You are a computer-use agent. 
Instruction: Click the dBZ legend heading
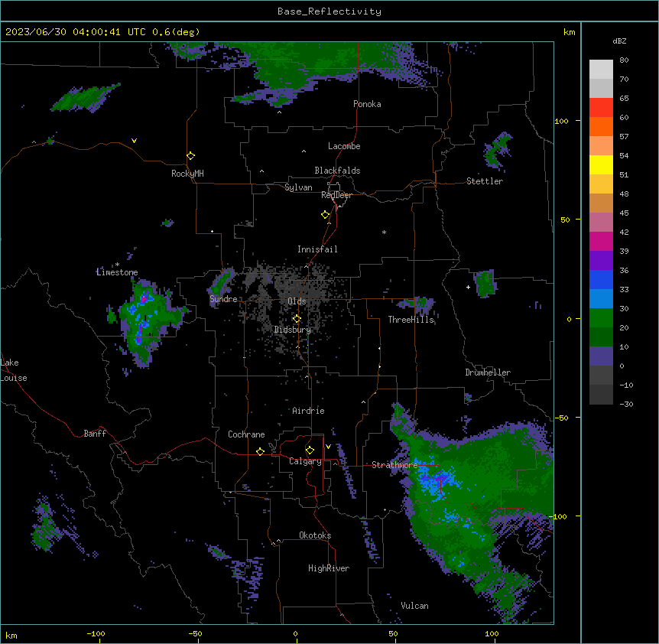pos(619,41)
